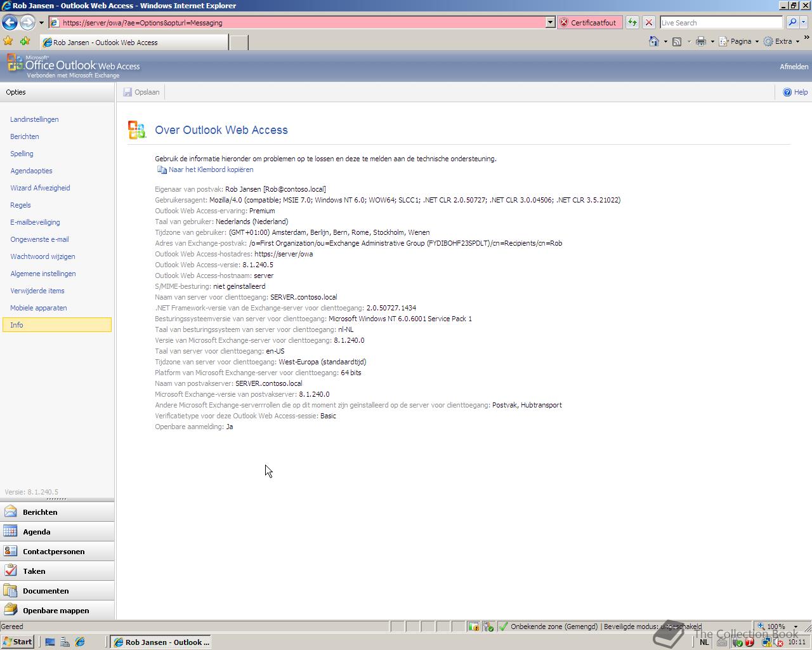812x650 pixels.
Task: Open a new blank tab
Action: pos(238,43)
